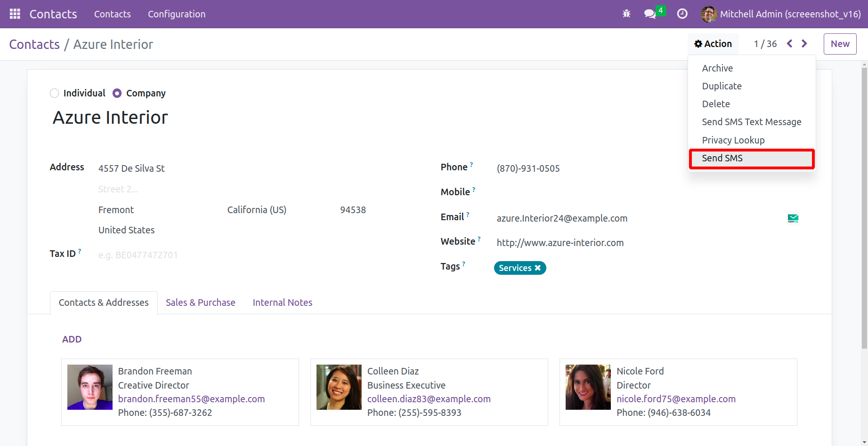Choose Send SMS menu entry
This screenshot has height=446, width=868.
click(752, 158)
